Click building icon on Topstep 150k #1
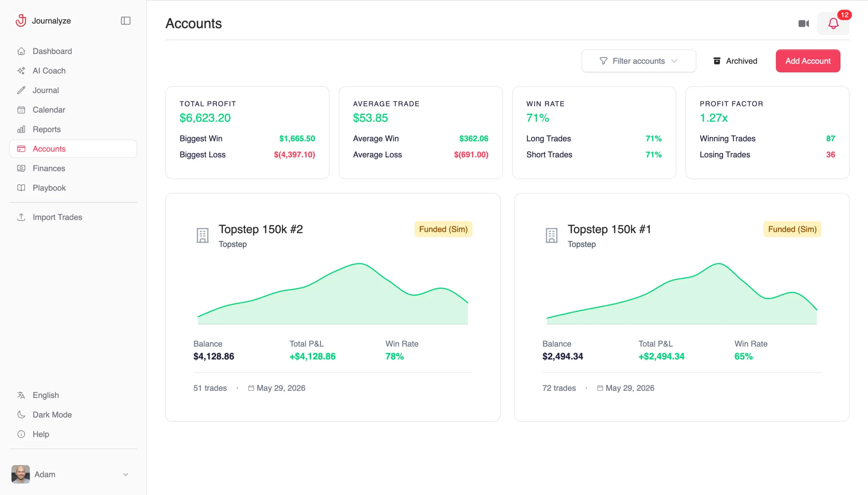 tap(551, 235)
